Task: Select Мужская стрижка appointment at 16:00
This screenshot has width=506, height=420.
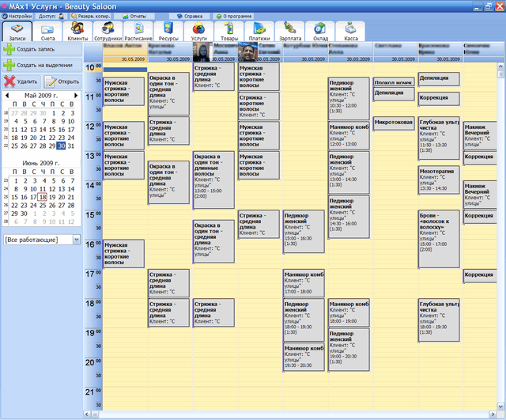Action: (x=123, y=254)
